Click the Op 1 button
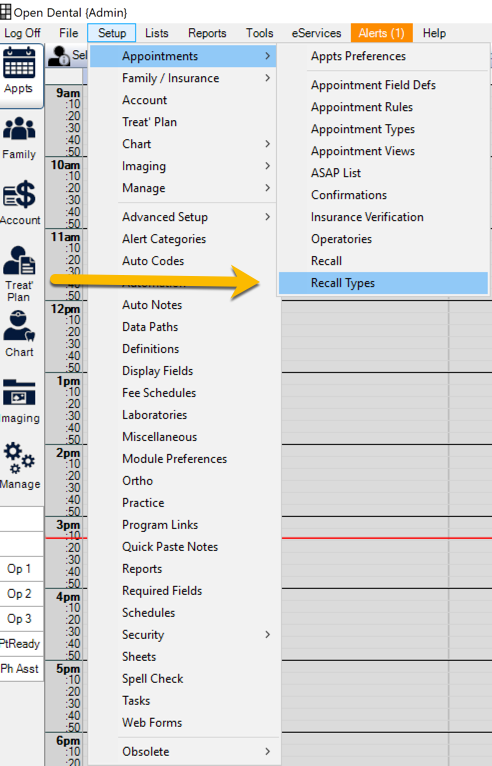 tap(21, 569)
